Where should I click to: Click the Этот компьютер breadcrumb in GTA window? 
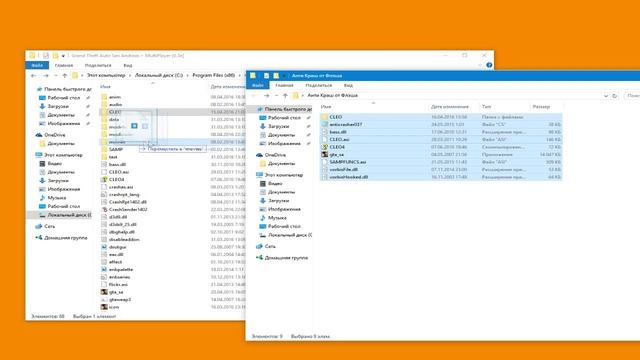[x=106, y=76]
